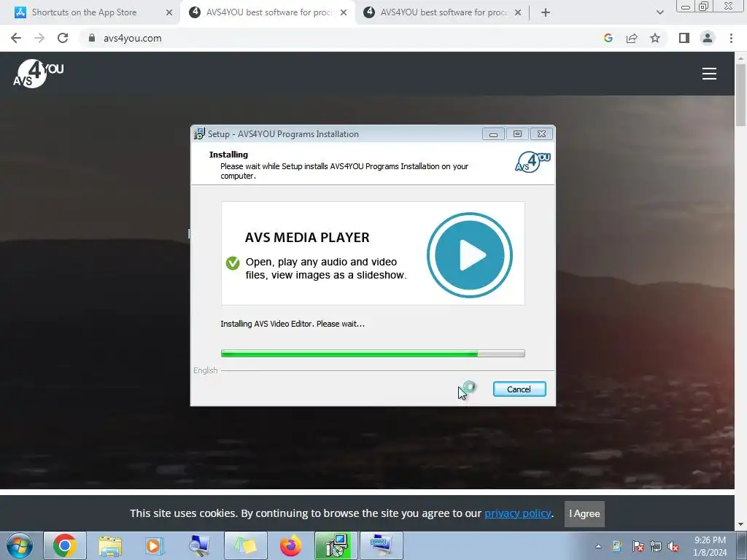This screenshot has height=560, width=747.
Task: Open the magnifier monitor taskbar app
Action: tap(198, 545)
